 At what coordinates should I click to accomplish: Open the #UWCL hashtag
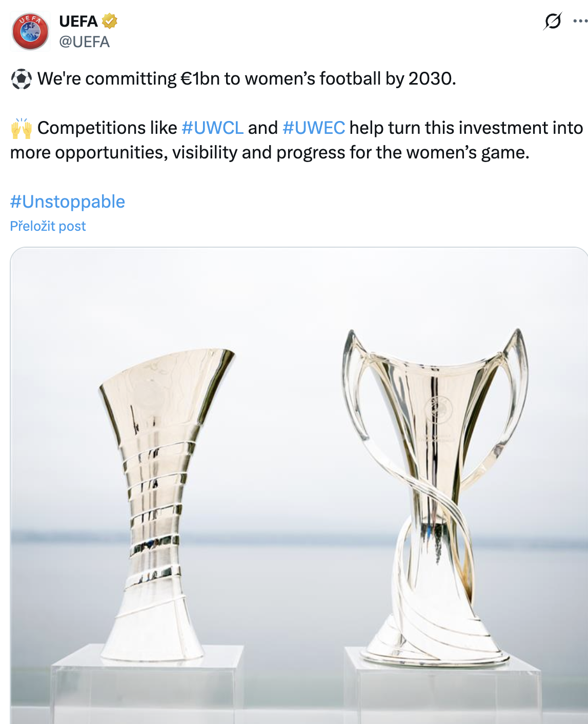212,128
